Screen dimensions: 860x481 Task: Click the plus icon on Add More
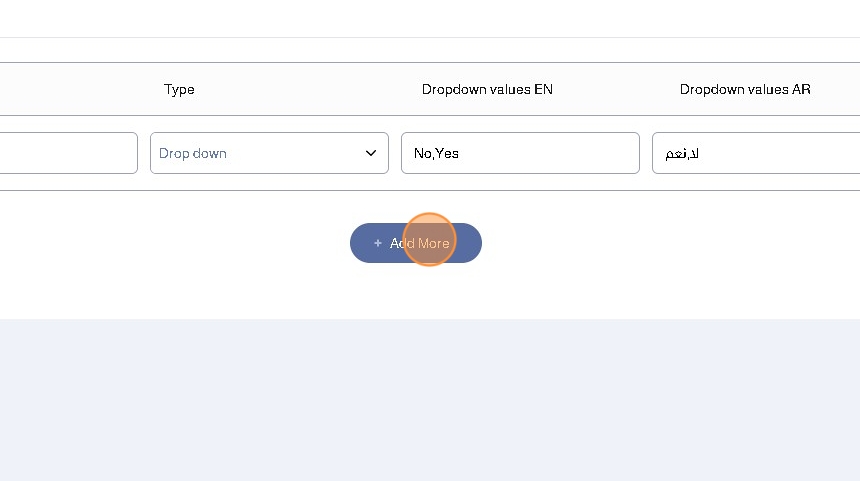(378, 243)
